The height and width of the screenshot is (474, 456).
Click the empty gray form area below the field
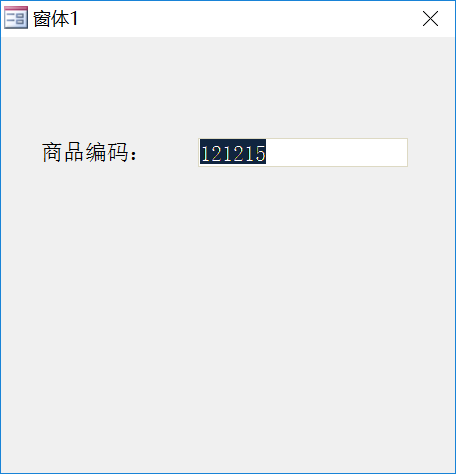(228, 317)
